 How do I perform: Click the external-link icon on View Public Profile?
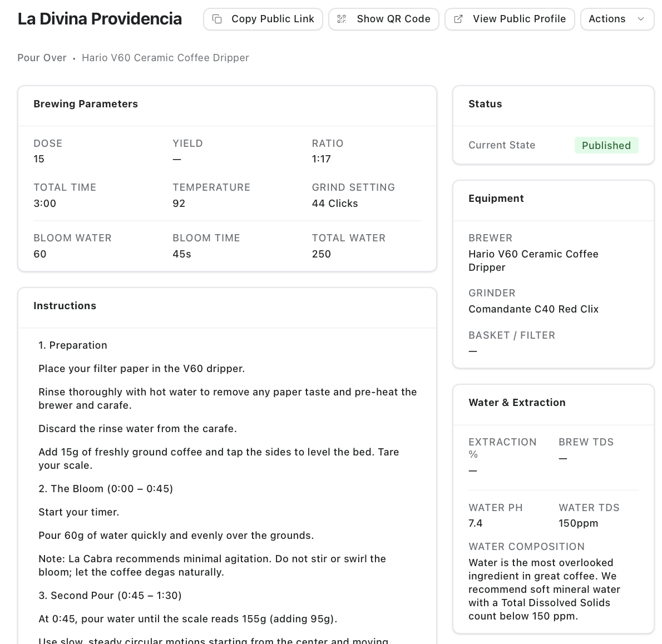click(x=458, y=19)
